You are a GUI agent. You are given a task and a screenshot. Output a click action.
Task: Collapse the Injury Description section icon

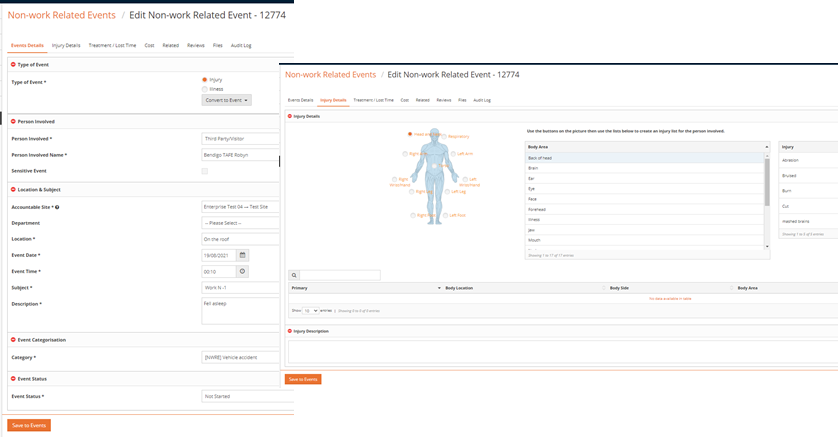tap(290, 331)
